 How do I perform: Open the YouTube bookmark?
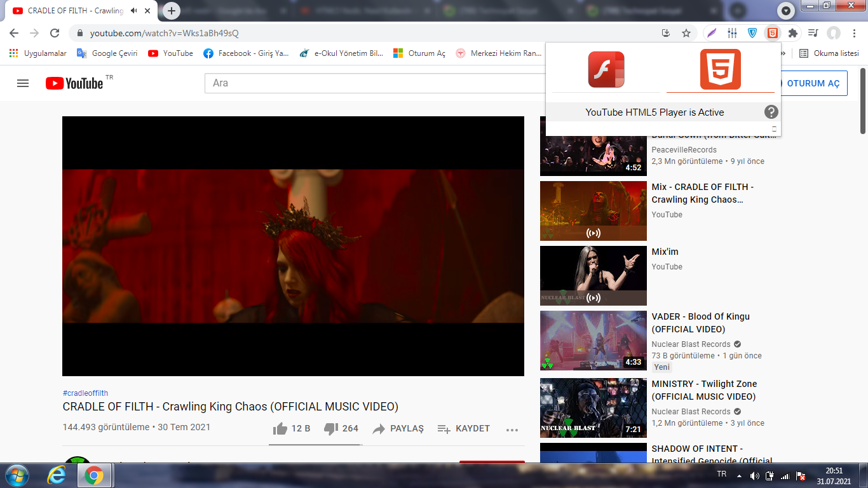(x=170, y=53)
